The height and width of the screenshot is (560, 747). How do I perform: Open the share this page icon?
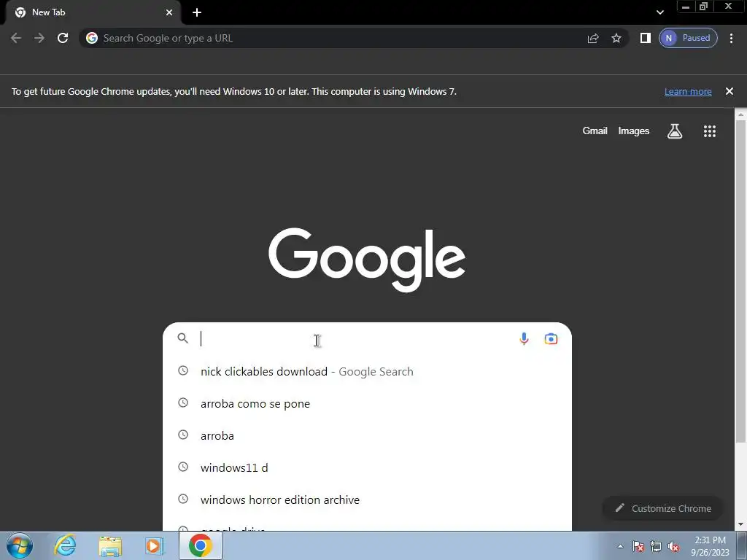[593, 38]
